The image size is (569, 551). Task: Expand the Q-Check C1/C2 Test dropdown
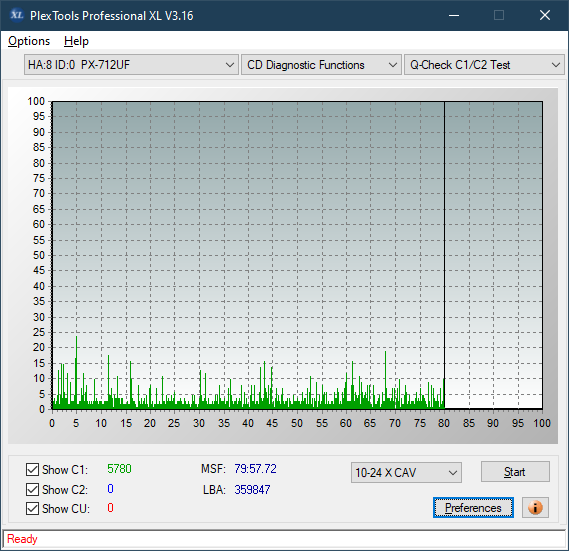(x=484, y=65)
